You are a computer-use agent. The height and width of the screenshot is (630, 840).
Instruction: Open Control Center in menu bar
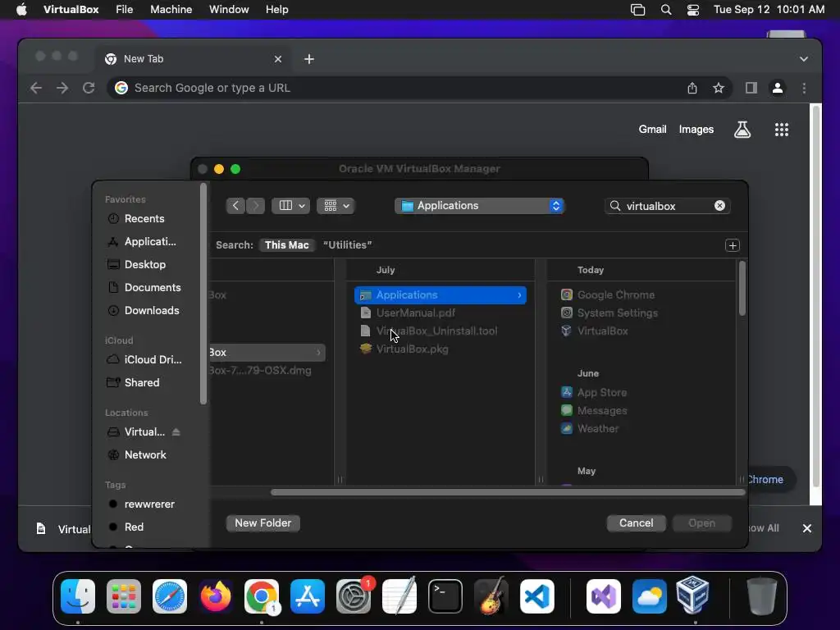(692, 10)
